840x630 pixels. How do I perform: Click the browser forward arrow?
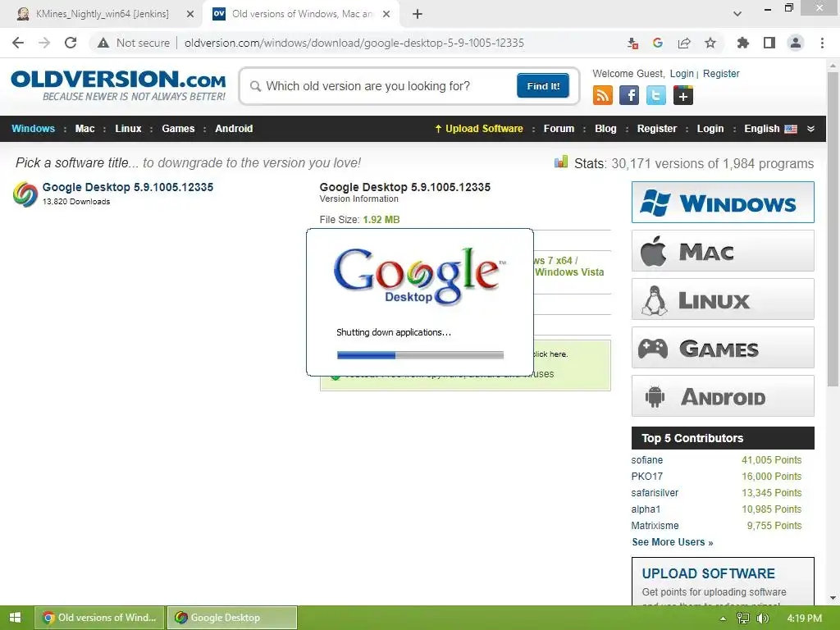point(44,43)
